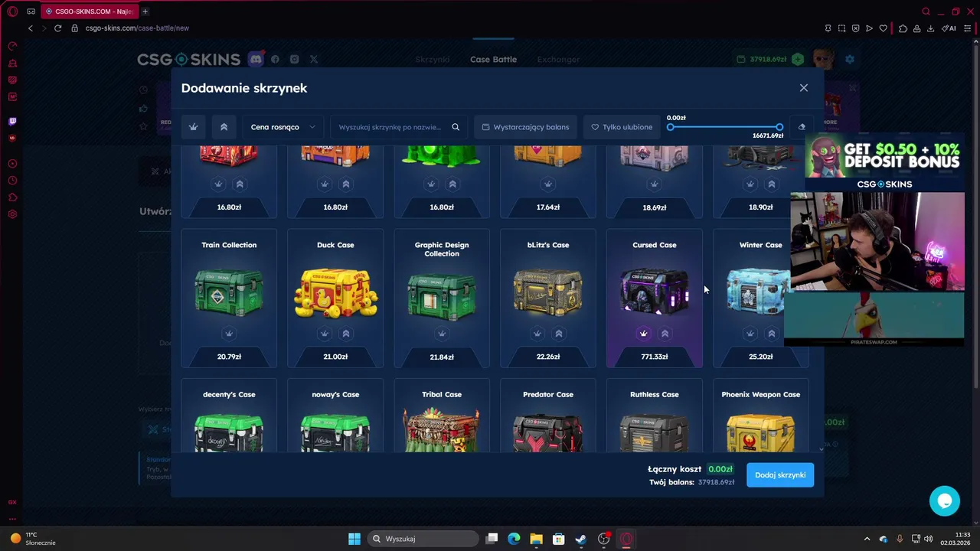Click the Opera AI button in toolbar

(949, 28)
